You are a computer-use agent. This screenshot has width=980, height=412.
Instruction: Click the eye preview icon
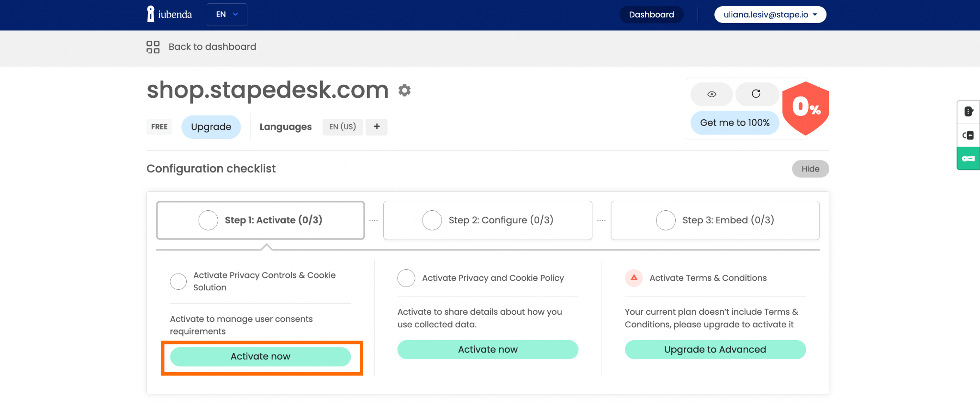click(x=712, y=94)
